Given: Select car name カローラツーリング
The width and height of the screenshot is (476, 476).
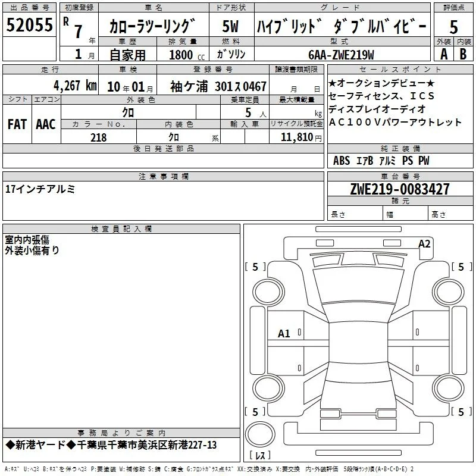Looking at the screenshot, I should [x=152, y=26].
